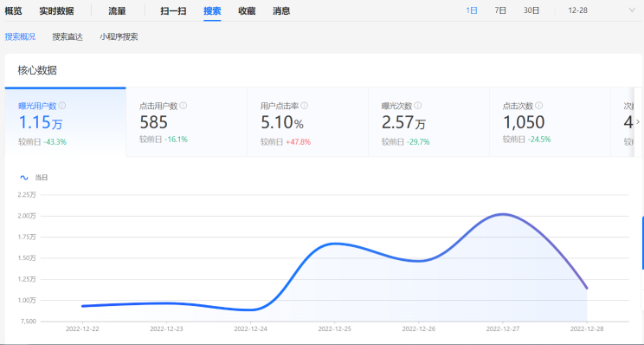
Task: Click the 2.00万 y-axis label
Action: tap(27, 216)
